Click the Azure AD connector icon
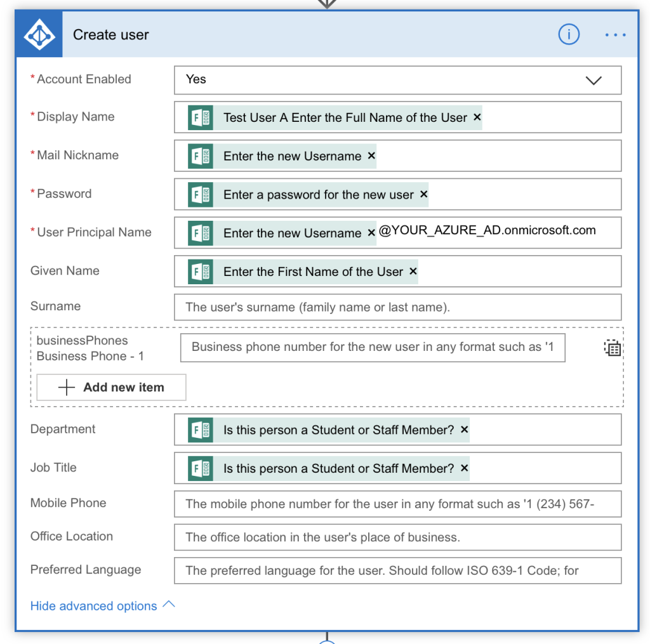 38,34
